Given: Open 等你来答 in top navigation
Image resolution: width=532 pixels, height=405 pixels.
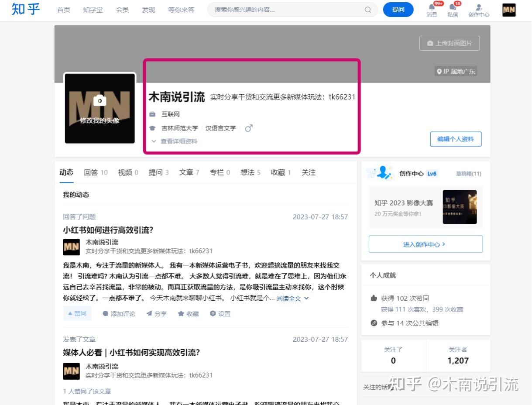Looking at the screenshot, I should pos(181,10).
